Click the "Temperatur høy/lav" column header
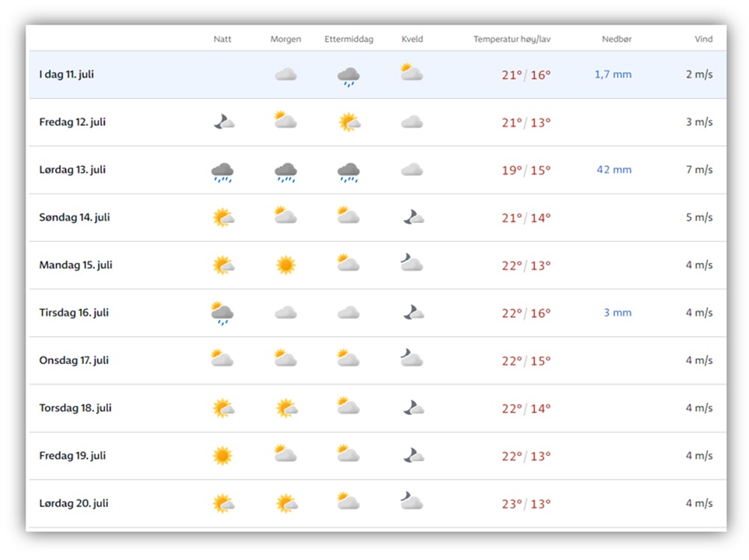 point(512,39)
